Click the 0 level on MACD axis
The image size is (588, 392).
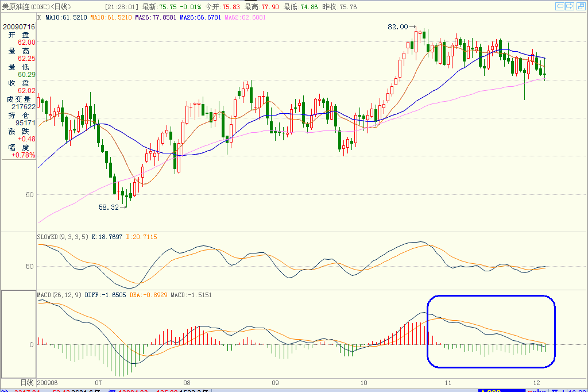click(32, 345)
